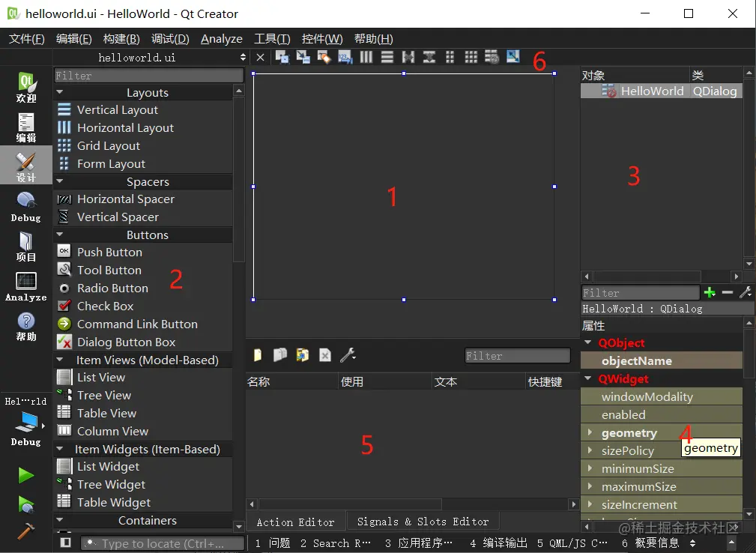Collapse Item Widgets (Item-Based) category
The image size is (756, 553).
coord(60,448)
